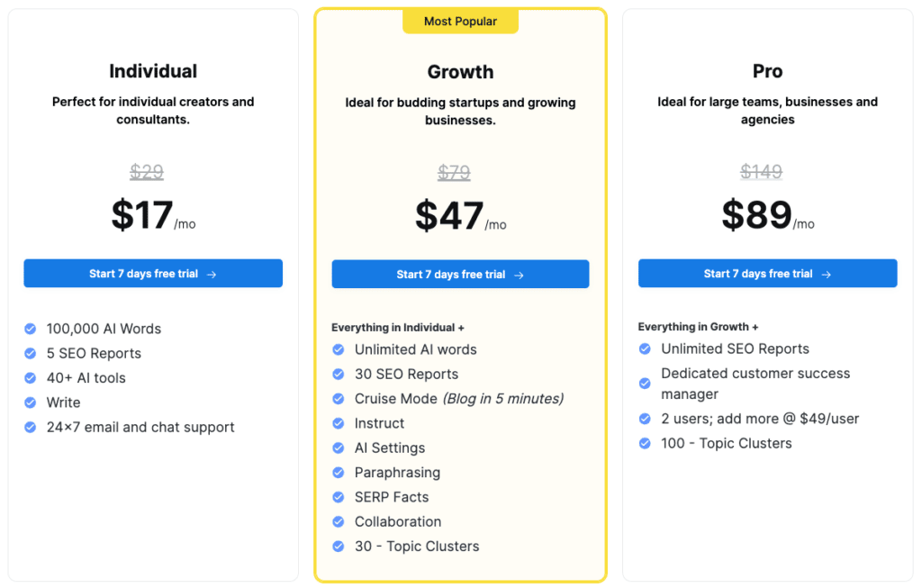Screen dimensions: 922x588
Task: Click checkmark icon beside 30 - Topic Clusters
Action: [x=339, y=547]
